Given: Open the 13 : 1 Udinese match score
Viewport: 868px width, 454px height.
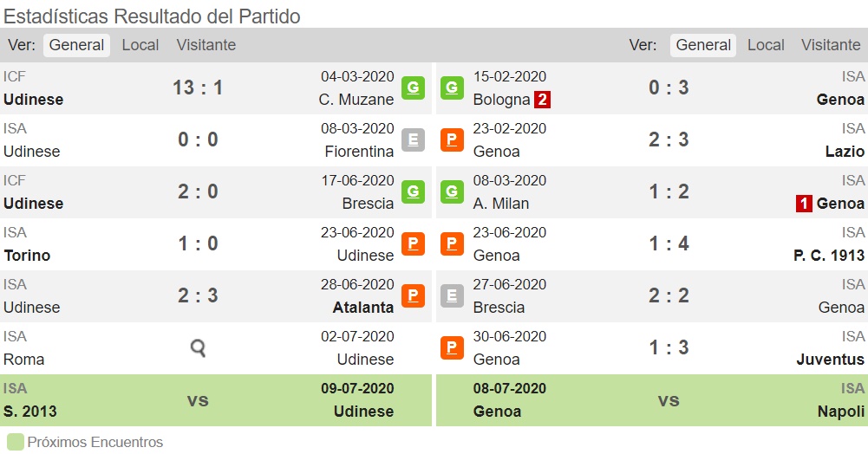Looking at the screenshot, I should [x=198, y=88].
